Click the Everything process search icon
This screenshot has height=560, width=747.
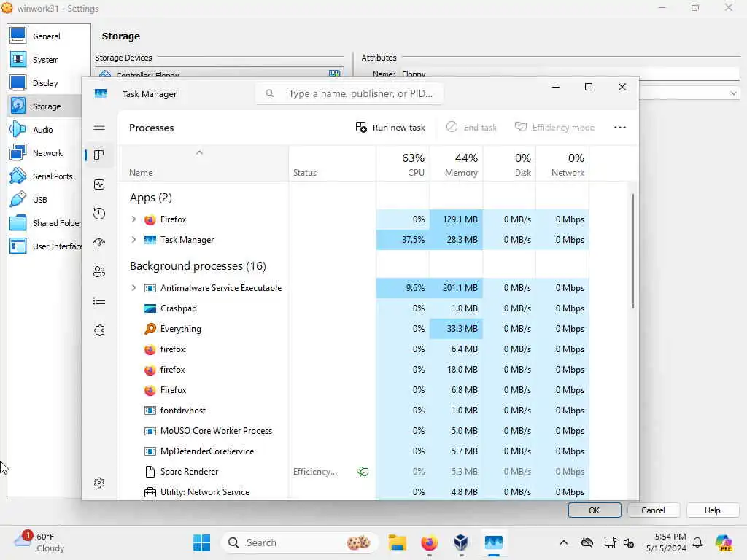pos(150,329)
